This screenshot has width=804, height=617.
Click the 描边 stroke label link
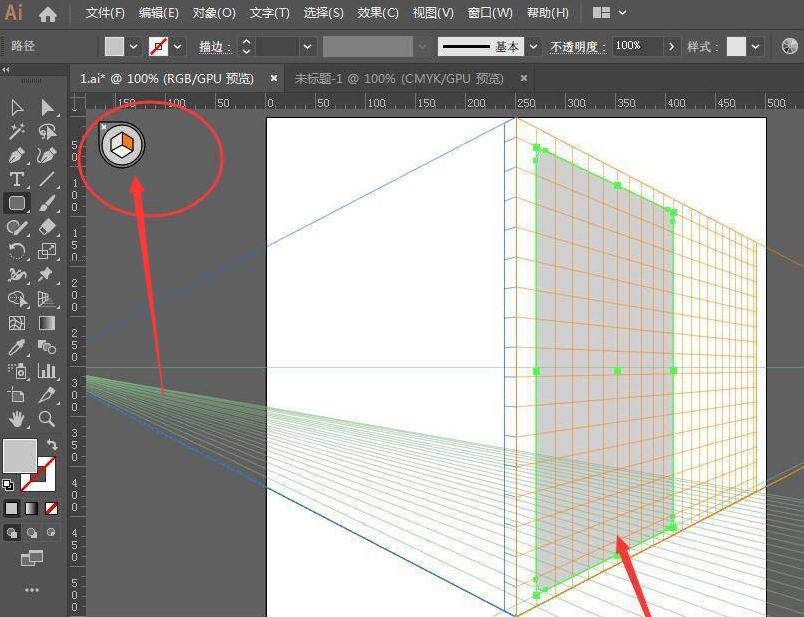point(213,47)
